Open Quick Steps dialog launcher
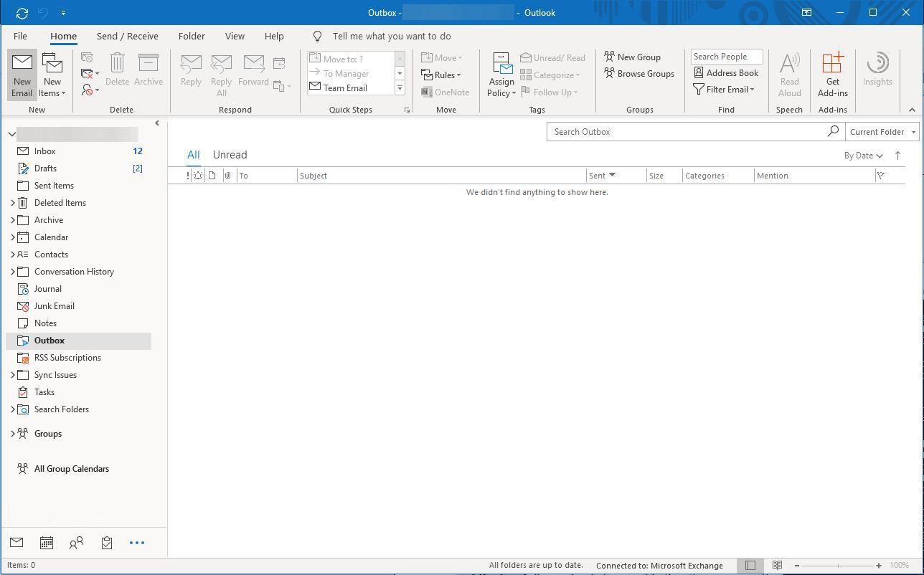Viewport: 924px width, 575px height. [407, 110]
